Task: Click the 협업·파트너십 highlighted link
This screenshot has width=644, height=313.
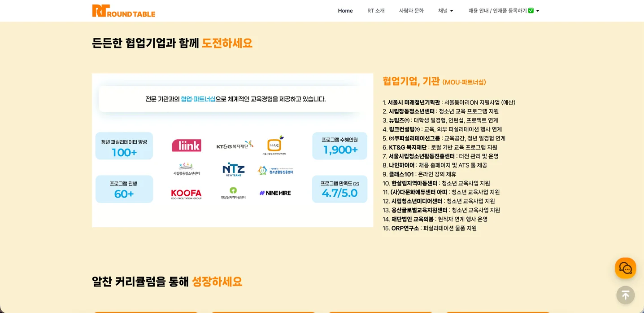Action: pos(198,99)
